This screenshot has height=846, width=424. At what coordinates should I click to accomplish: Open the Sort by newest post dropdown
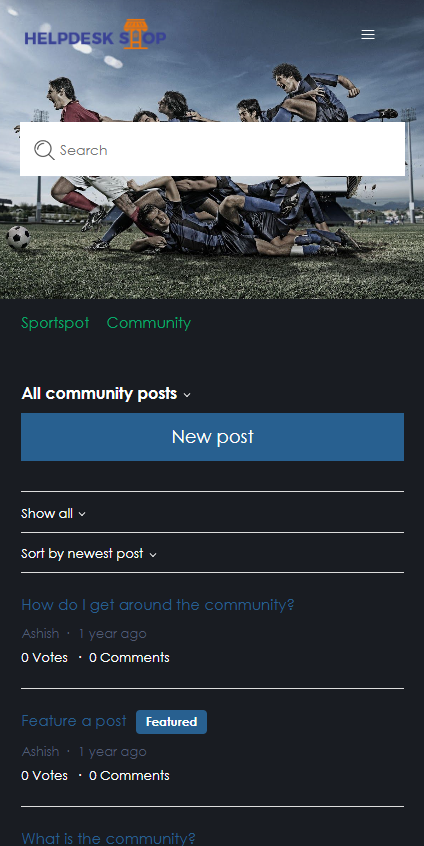(x=88, y=554)
